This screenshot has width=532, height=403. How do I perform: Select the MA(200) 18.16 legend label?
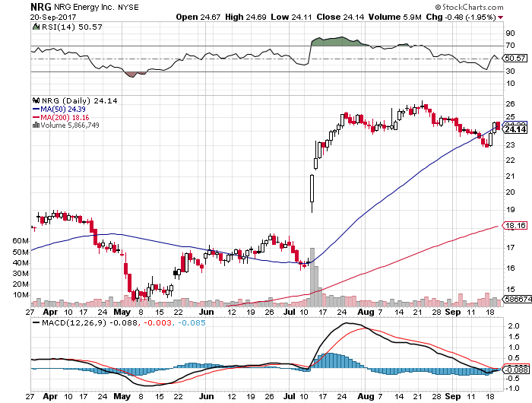point(59,116)
